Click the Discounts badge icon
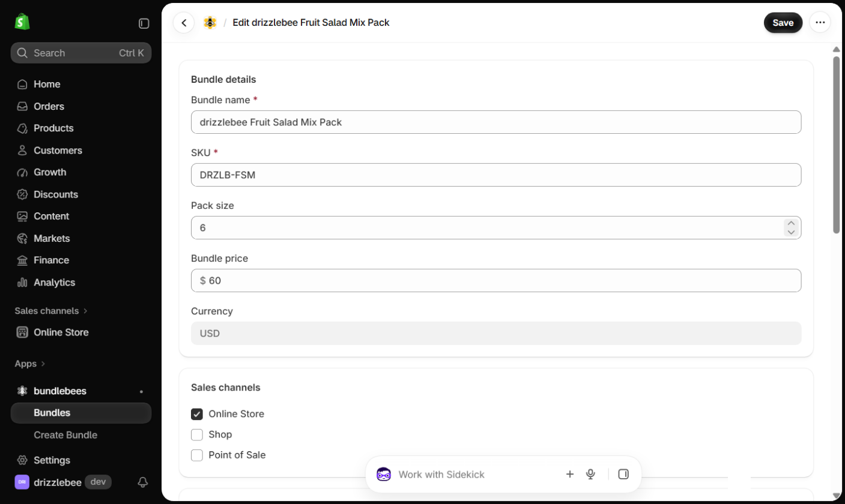 click(22, 194)
